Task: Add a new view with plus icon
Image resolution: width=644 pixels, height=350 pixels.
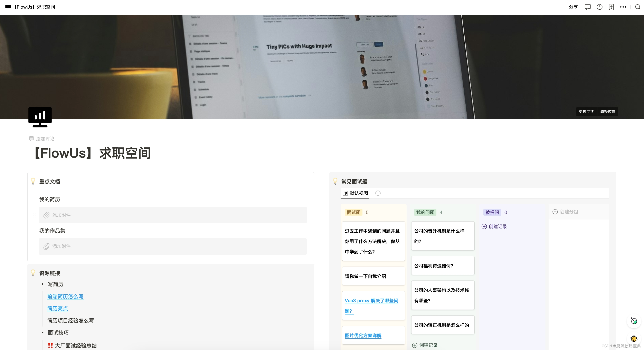Action: [378, 193]
